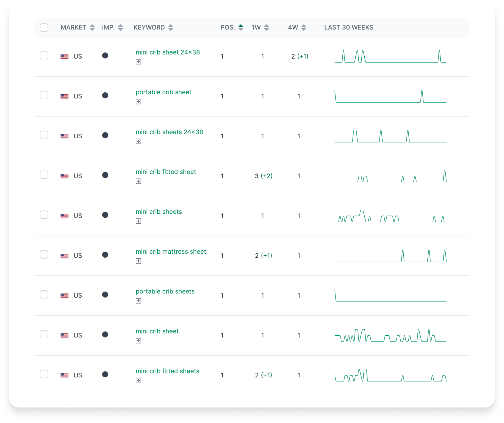Click 1W value 3 (+2) for mini crib fitted sheet
The height and width of the screenshot is (423, 504).
pos(263,176)
